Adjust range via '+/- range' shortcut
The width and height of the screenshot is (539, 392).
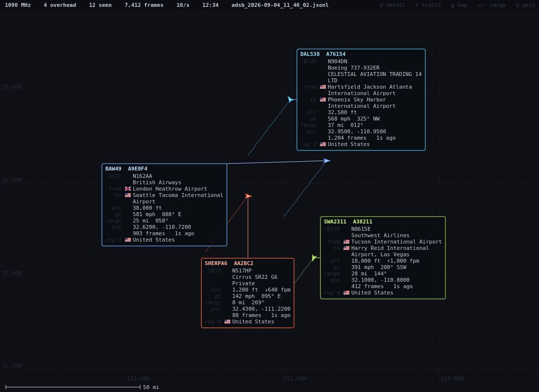tap(491, 5)
